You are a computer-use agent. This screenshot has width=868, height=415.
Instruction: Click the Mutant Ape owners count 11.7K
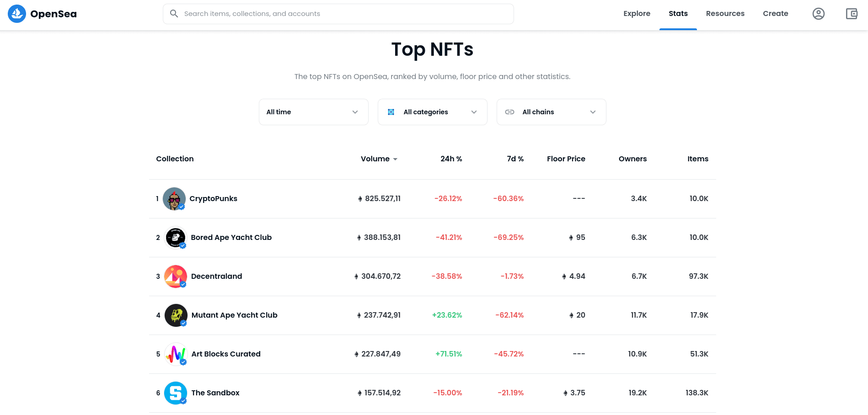(x=638, y=315)
